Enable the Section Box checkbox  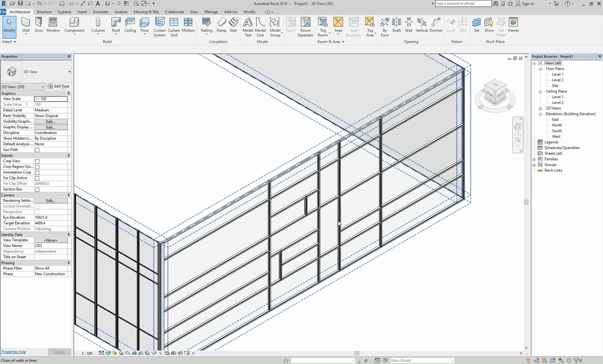37,190
